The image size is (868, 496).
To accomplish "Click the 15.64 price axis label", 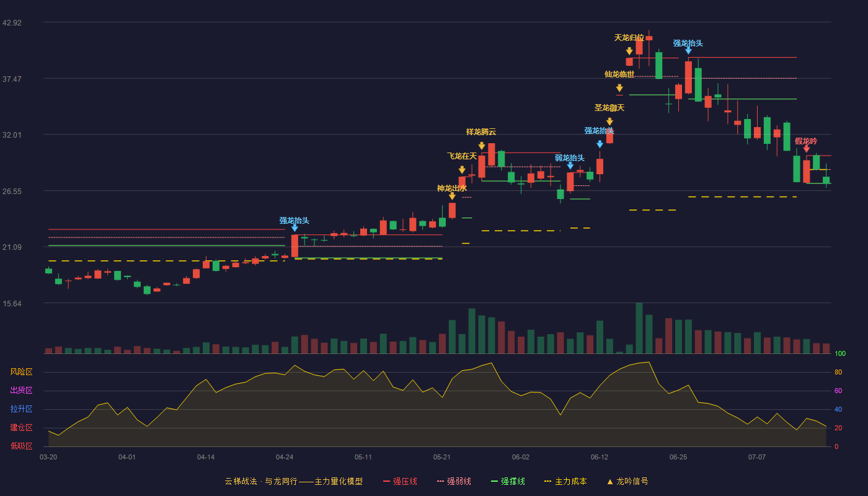I will (12, 303).
